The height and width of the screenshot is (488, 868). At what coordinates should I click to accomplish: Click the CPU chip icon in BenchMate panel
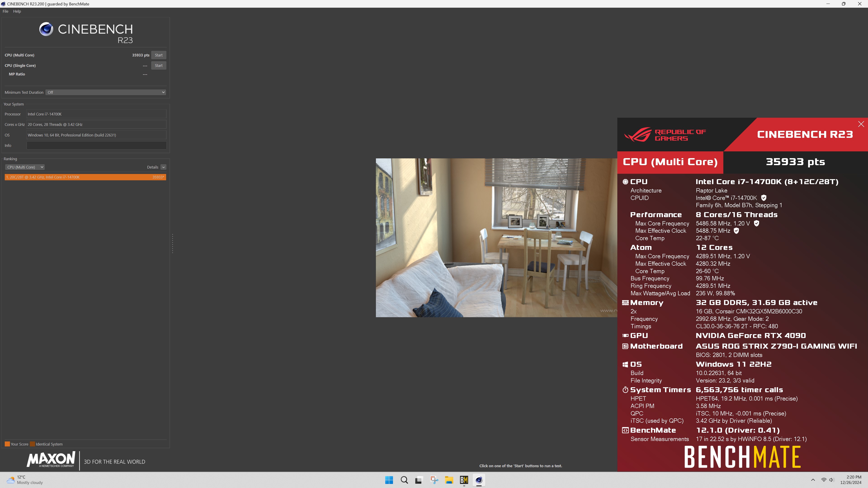click(x=625, y=182)
